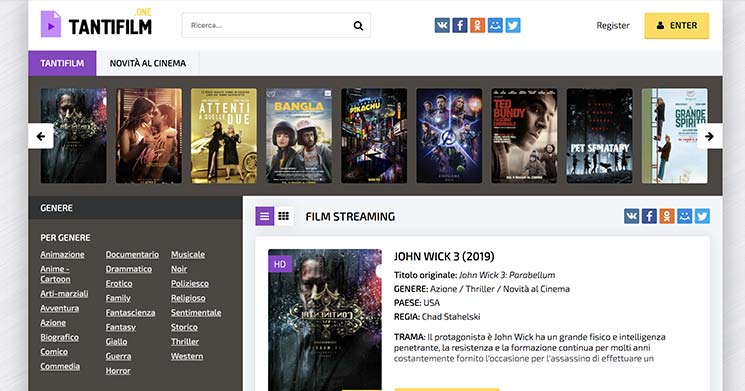The image size is (745, 391).
Task: Choose the Commedia genre
Action: tap(60, 366)
